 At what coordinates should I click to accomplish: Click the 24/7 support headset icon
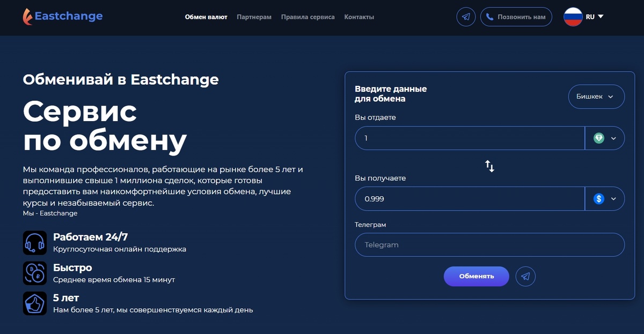[x=34, y=242]
